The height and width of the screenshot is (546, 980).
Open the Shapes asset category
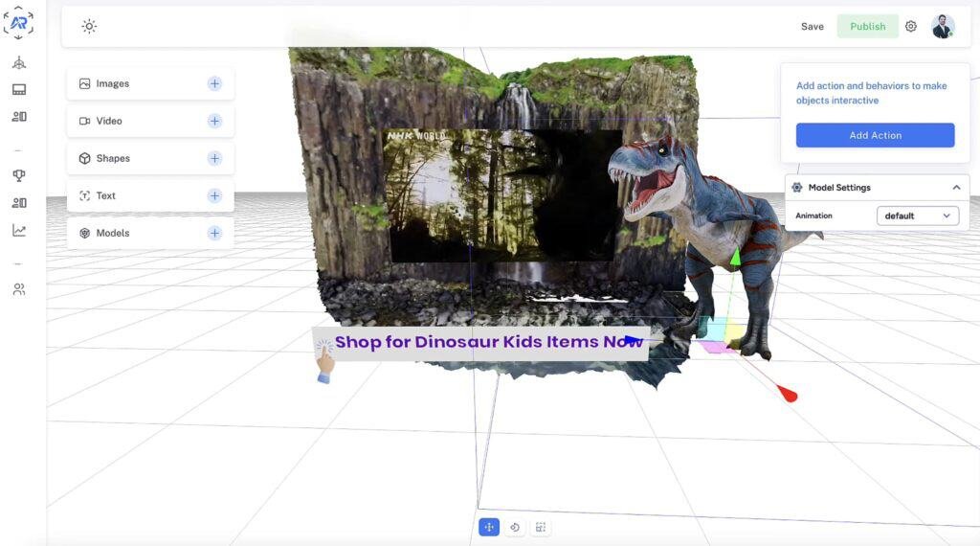coord(113,158)
